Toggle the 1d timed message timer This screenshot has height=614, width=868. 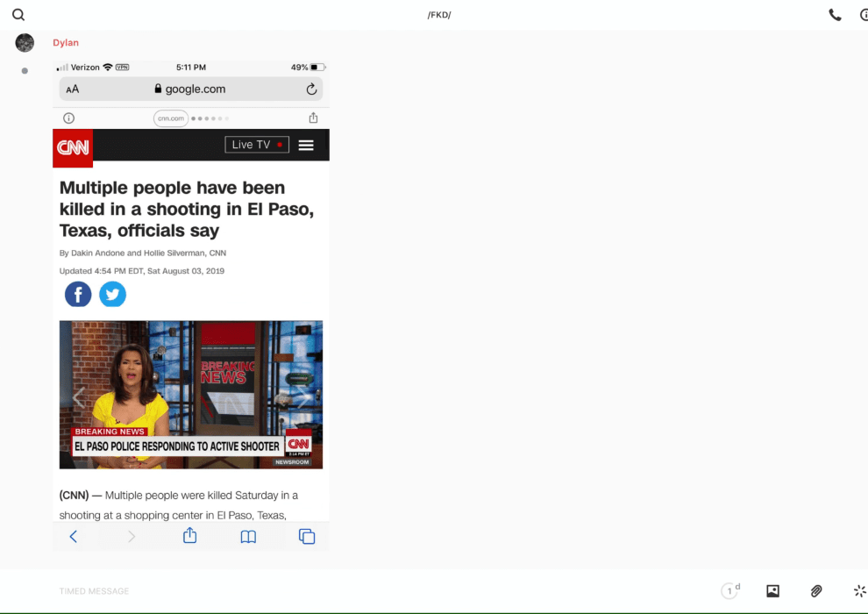730,591
